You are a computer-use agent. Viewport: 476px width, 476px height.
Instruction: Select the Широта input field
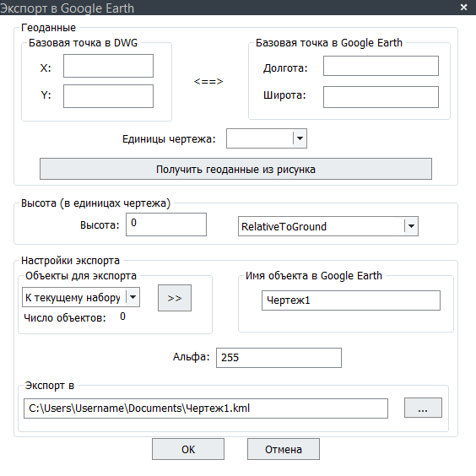click(381, 97)
